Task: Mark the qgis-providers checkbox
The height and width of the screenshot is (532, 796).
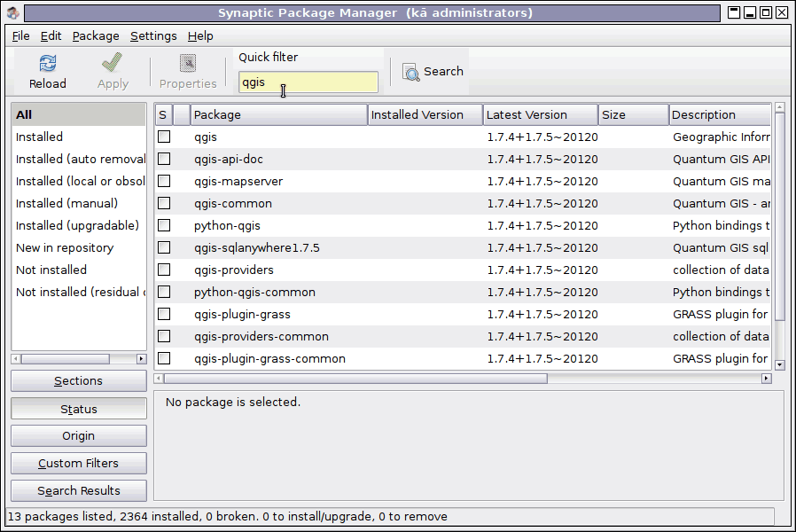Action: point(164,270)
